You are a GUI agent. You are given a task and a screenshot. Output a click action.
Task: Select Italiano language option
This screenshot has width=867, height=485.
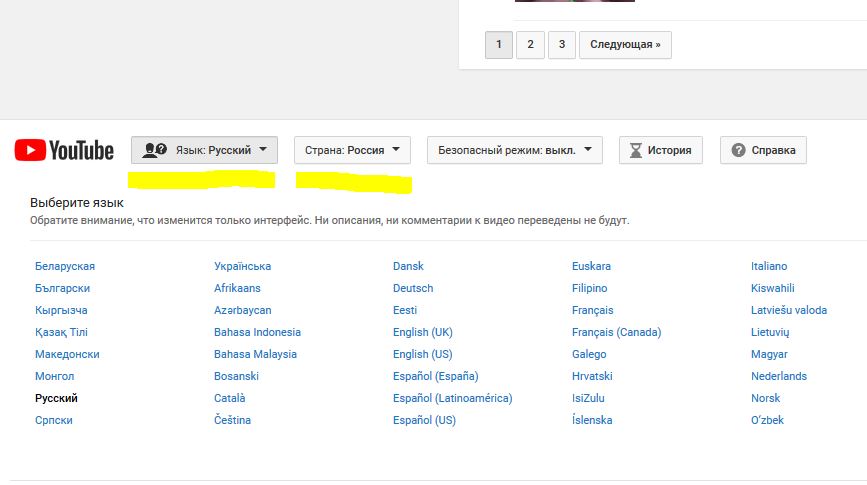pos(769,266)
